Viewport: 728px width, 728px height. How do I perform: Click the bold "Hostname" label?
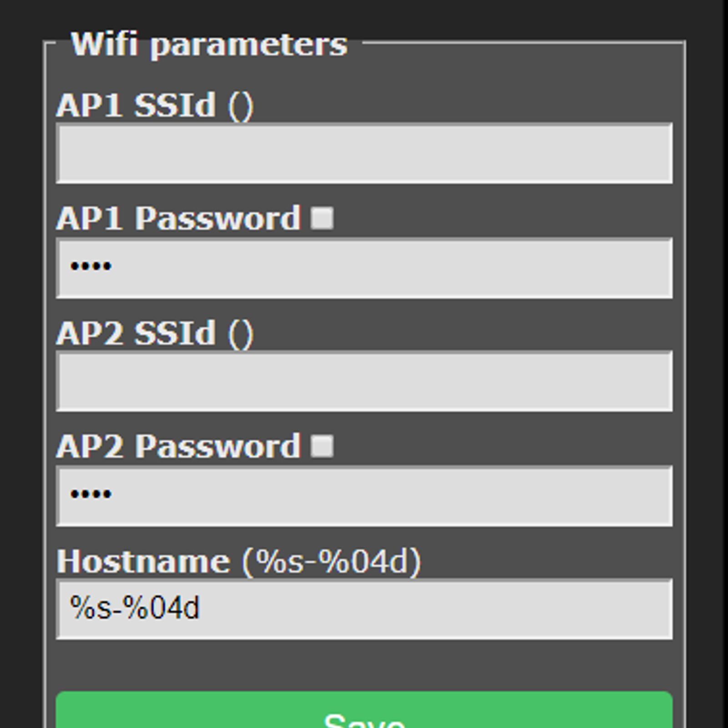[x=143, y=561]
